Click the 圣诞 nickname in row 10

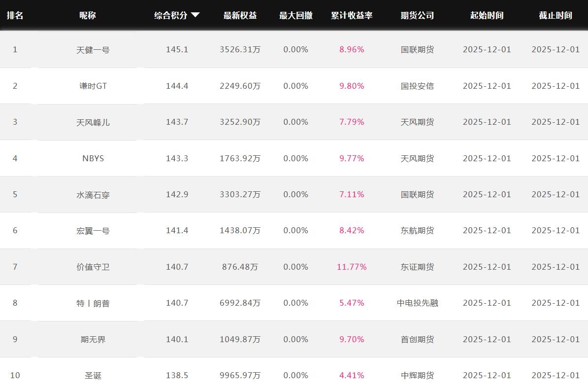[93, 376]
